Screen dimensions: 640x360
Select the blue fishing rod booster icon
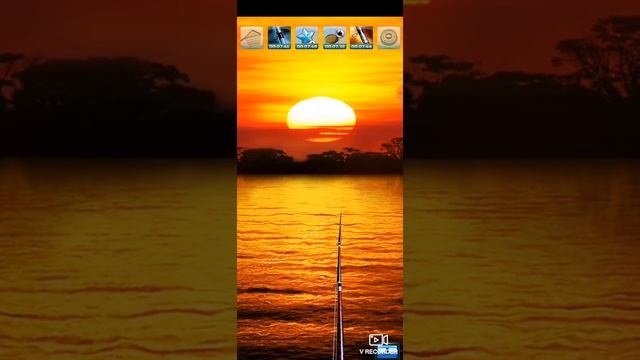pyautogui.click(x=279, y=38)
